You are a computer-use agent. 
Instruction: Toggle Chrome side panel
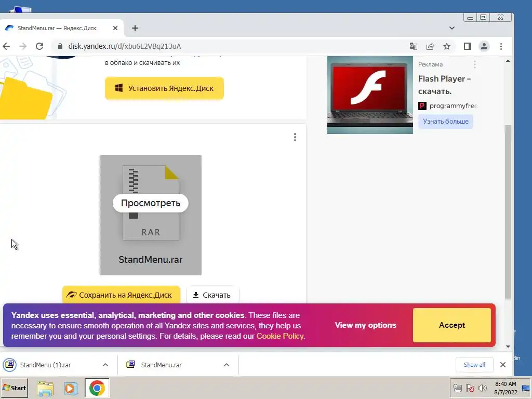pos(468,46)
